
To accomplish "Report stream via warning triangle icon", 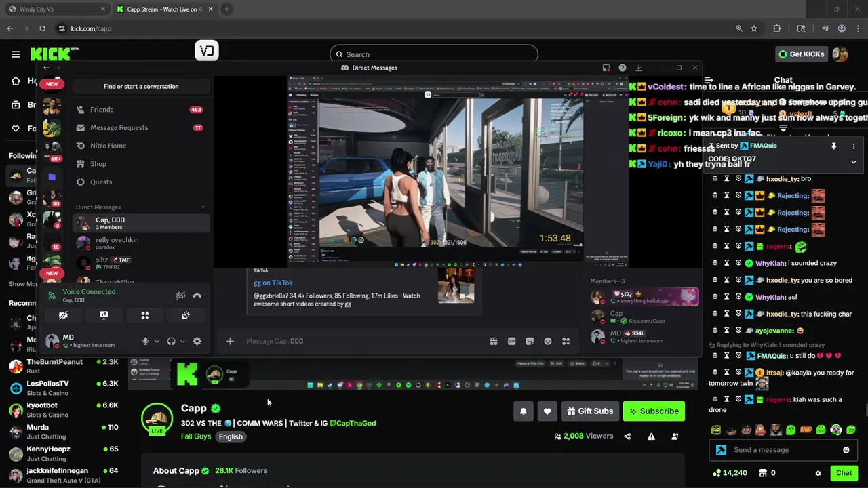I will click(651, 436).
